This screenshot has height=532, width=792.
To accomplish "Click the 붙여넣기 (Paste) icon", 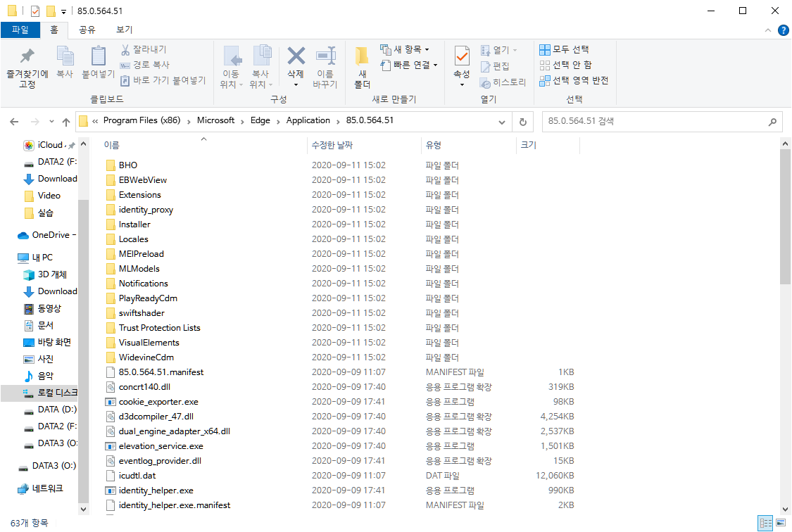I will (x=99, y=62).
